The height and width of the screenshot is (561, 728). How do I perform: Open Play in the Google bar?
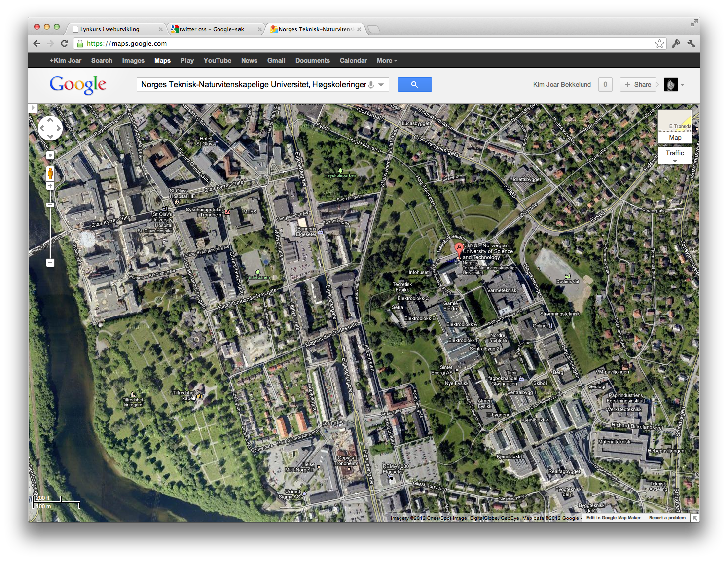click(187, 60)
